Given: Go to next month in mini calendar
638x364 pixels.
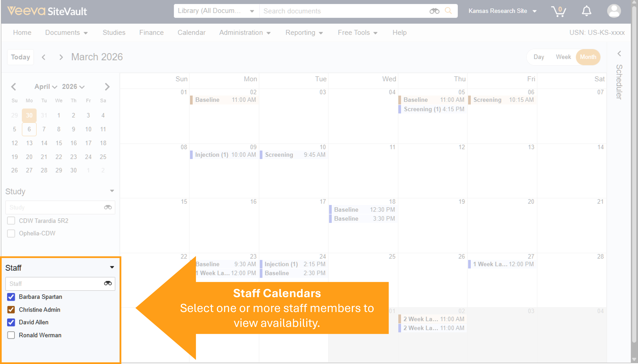Looking at the screenshot, I should 107,87.
